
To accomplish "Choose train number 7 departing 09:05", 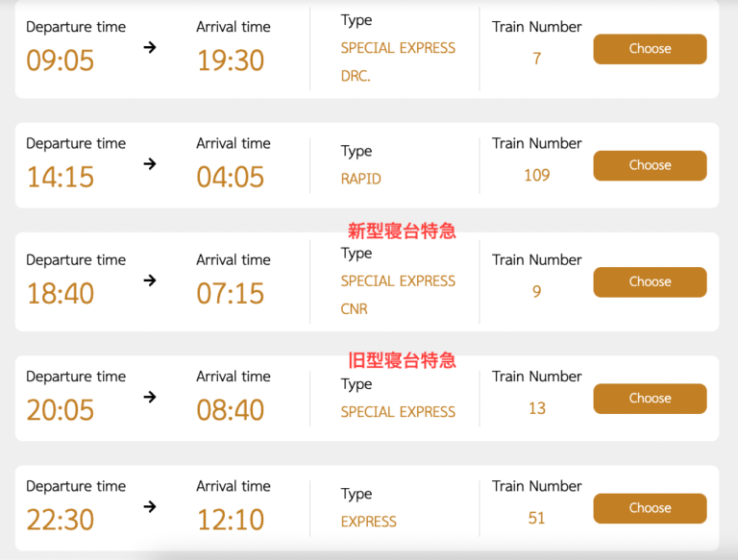I will point(650,49).
